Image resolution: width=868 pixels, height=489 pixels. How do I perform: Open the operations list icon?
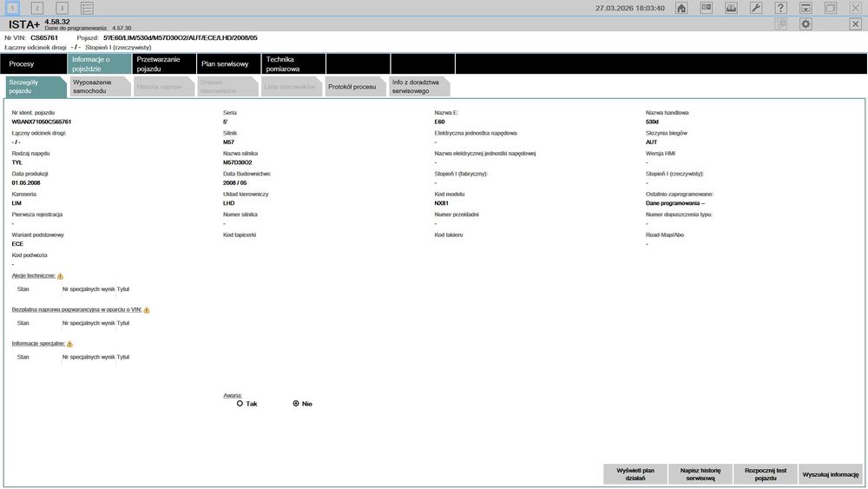(x=87, y=8)
